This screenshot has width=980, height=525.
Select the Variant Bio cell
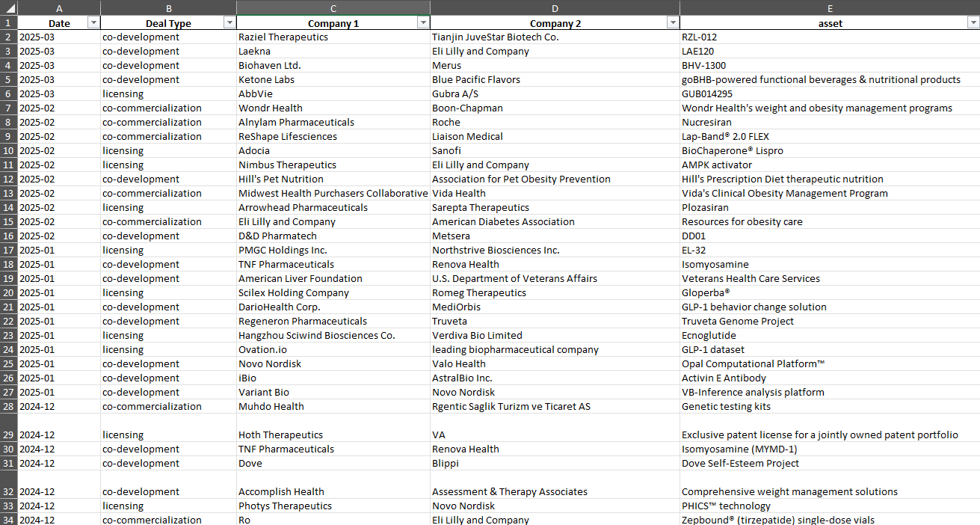(333, 393)
